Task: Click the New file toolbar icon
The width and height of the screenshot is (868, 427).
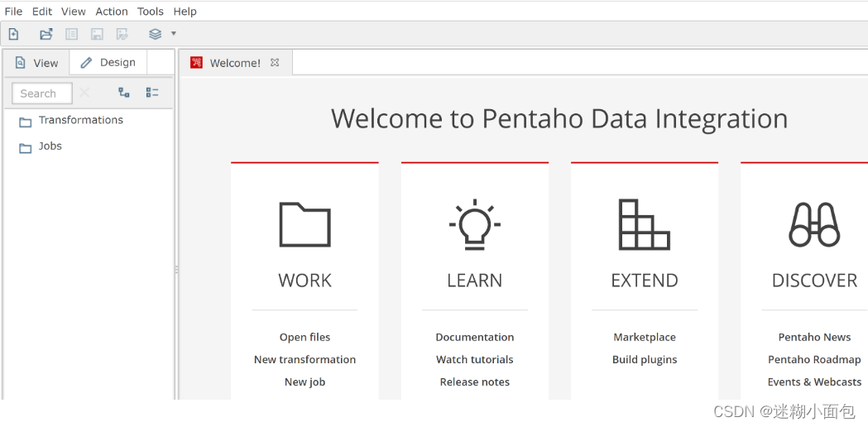Action: point(13,34)
